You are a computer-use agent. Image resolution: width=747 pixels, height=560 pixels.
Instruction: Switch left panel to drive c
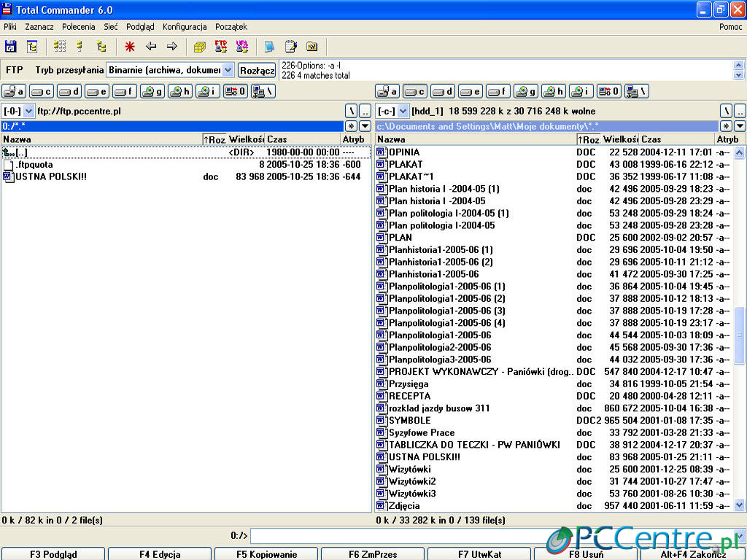coord(41,91)
